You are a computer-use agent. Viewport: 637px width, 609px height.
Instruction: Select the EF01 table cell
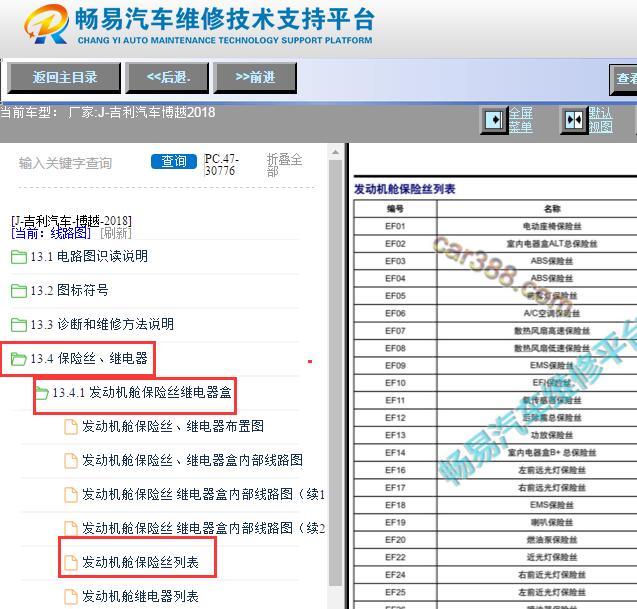tap(395, 226)
